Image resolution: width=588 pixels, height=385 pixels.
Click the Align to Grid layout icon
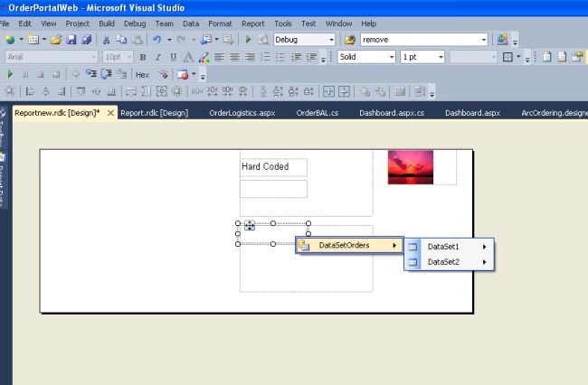tap(10, 91)
